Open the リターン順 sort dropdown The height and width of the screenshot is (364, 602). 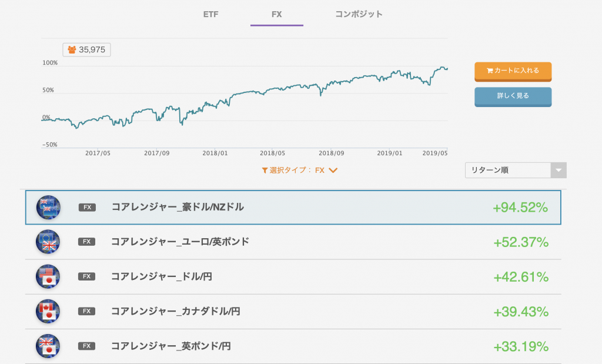tap(516, 170)
